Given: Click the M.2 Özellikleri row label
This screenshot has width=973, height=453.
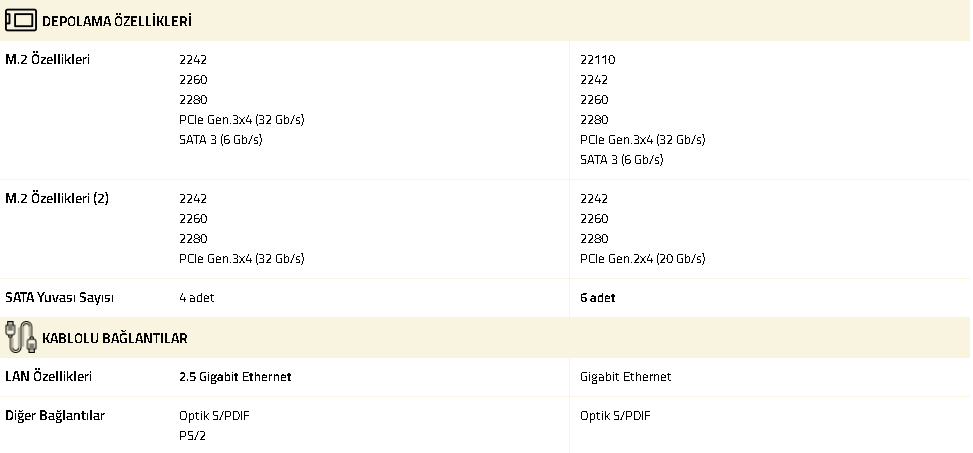Looking at the screenshot, I should click(48, 60).
